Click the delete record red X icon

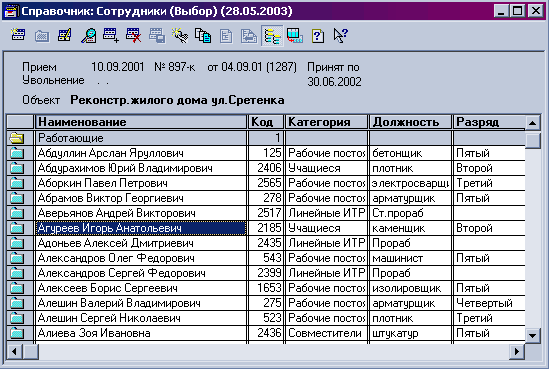click(x=134, y=35)
